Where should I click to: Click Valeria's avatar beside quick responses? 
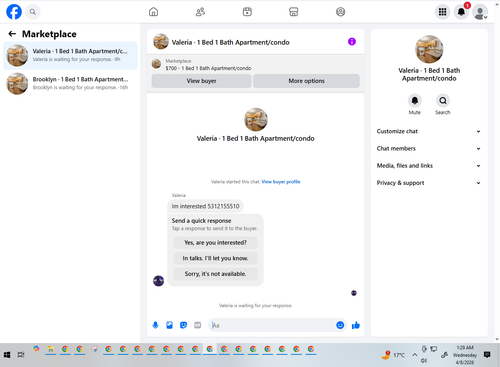(x=159, y=281)
